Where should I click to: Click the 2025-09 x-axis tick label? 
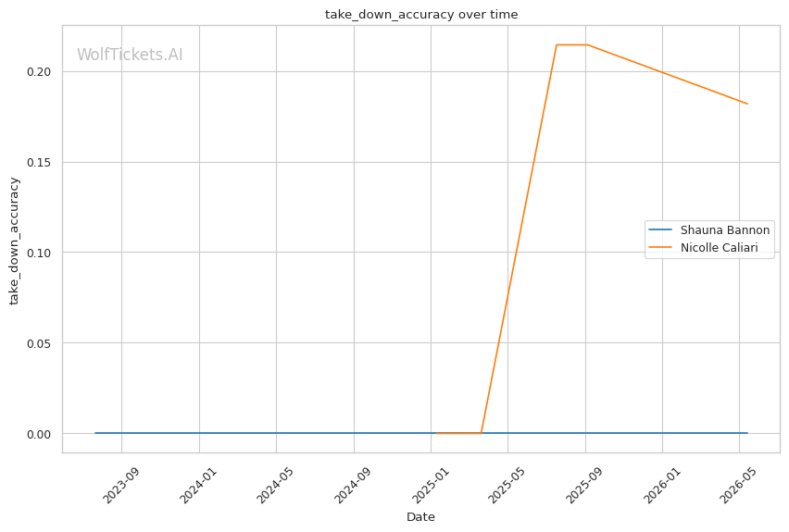click(584, 485)
